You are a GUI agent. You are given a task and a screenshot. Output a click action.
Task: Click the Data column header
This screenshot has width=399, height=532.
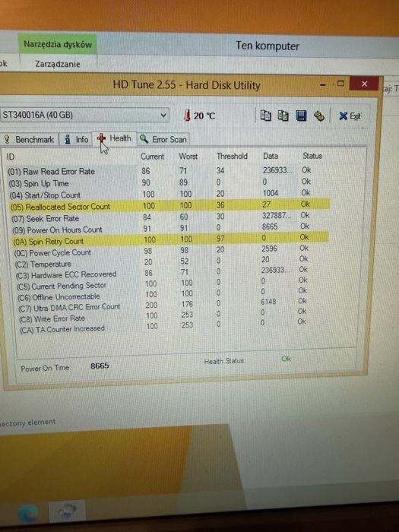pos(271,156)
